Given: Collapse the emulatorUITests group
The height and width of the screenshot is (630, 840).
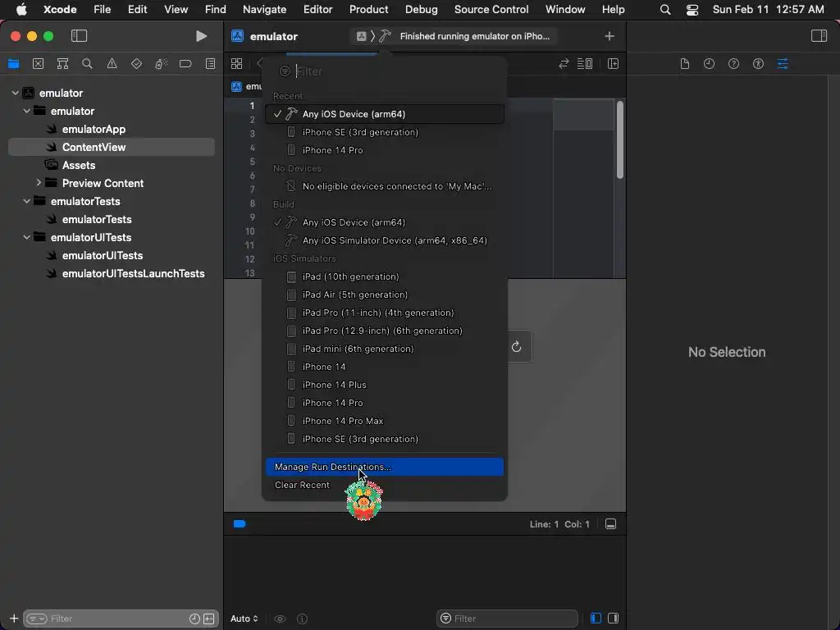Looking at the screenshot, I should click(26, 237).
